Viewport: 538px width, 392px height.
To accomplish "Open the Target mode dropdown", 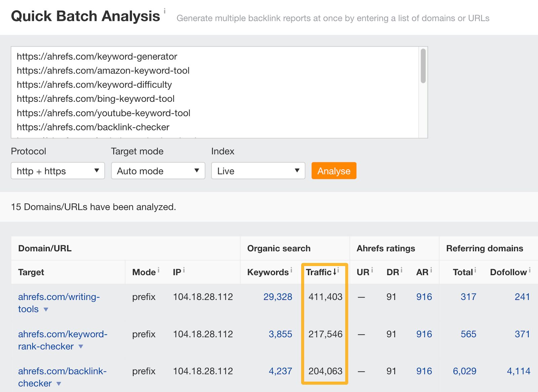I will 158,171.
